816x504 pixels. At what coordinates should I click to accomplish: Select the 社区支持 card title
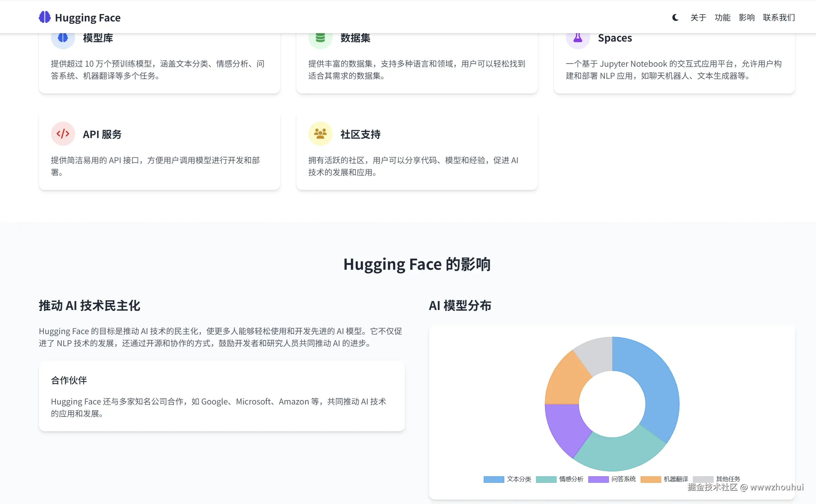click(x=360, y=134)
